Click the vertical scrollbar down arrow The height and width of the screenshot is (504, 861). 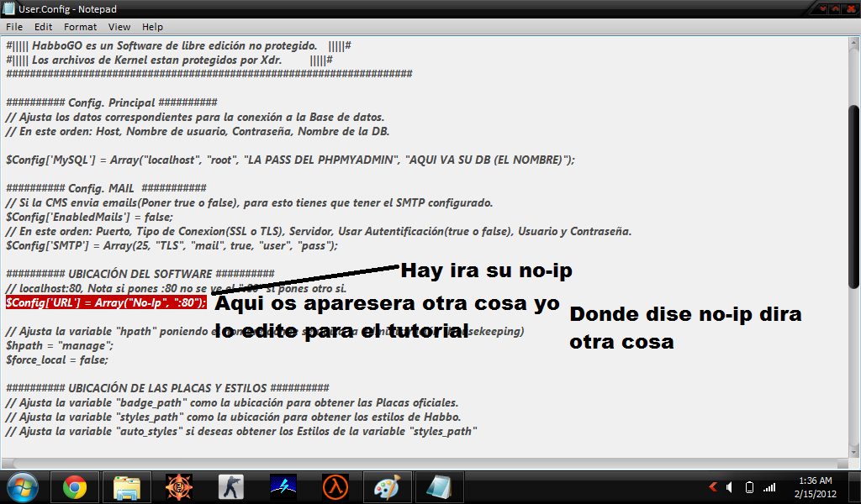pos(854,453)
